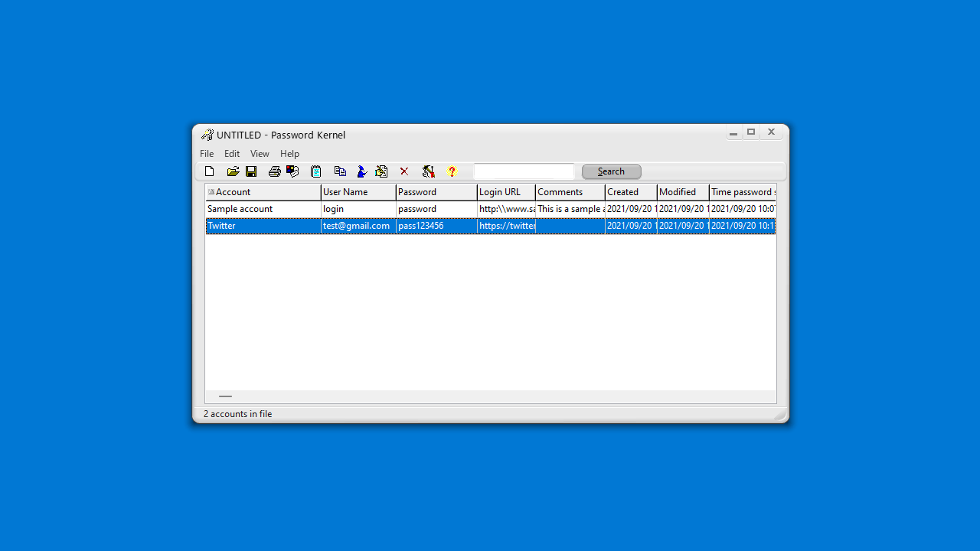Open the Help menu
This screenshot has height=551, width=980.
[289, 154]
